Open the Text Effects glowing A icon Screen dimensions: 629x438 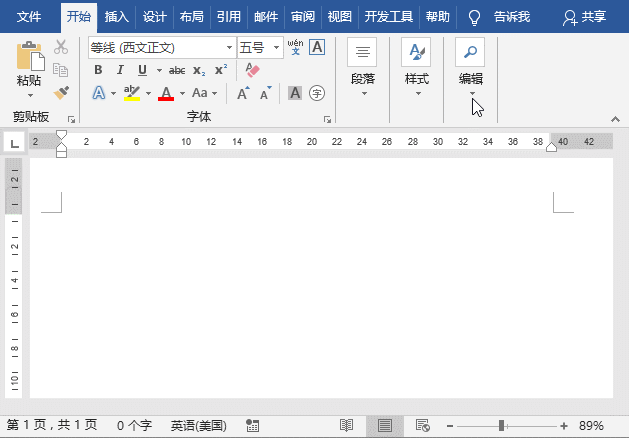[99, 93]
